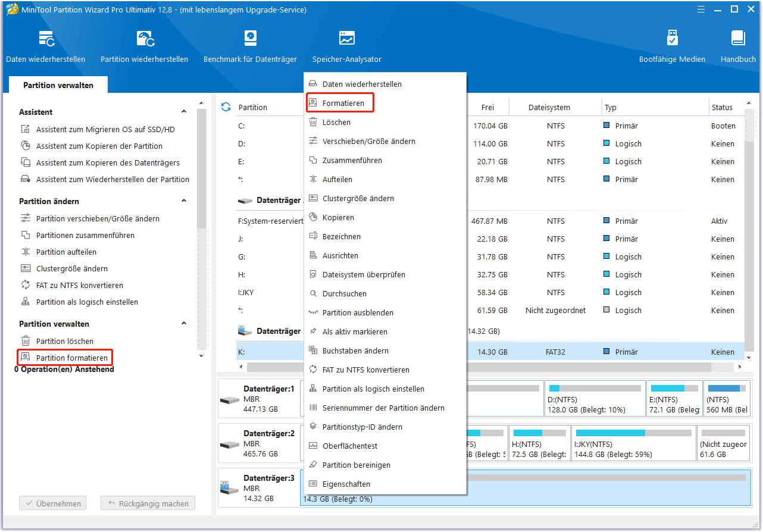Select the E:(NTFS) block in disk map
The image size is (763, 532).
pos(674,399)
